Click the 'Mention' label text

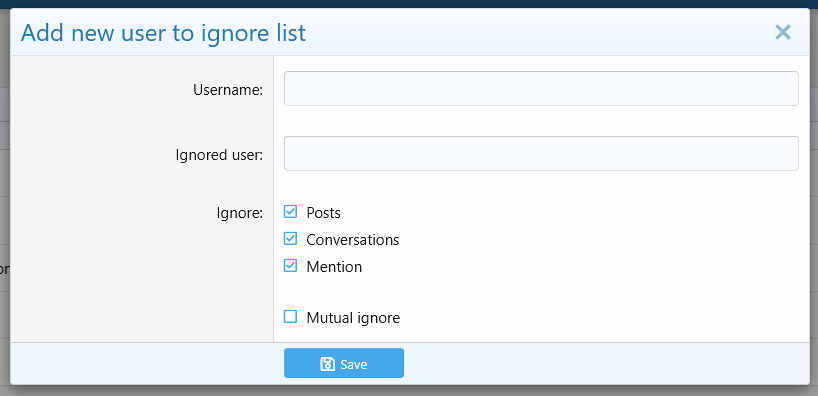(334, 267)
